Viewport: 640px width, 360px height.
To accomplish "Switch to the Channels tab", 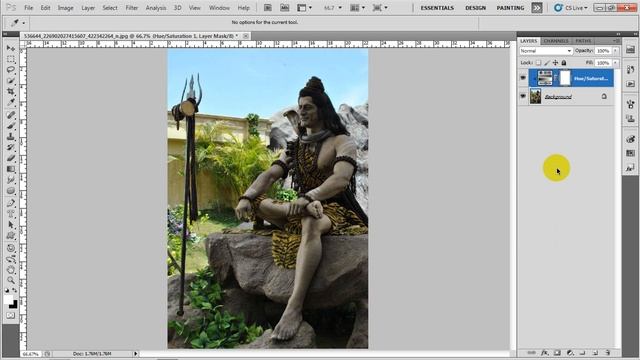I will 556,41.
